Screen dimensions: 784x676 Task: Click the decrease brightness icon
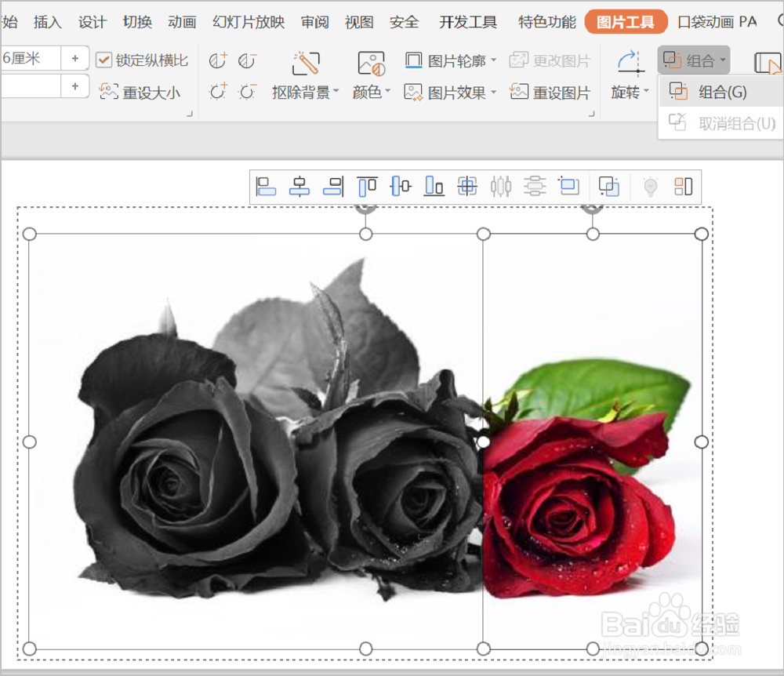point(247,92)
